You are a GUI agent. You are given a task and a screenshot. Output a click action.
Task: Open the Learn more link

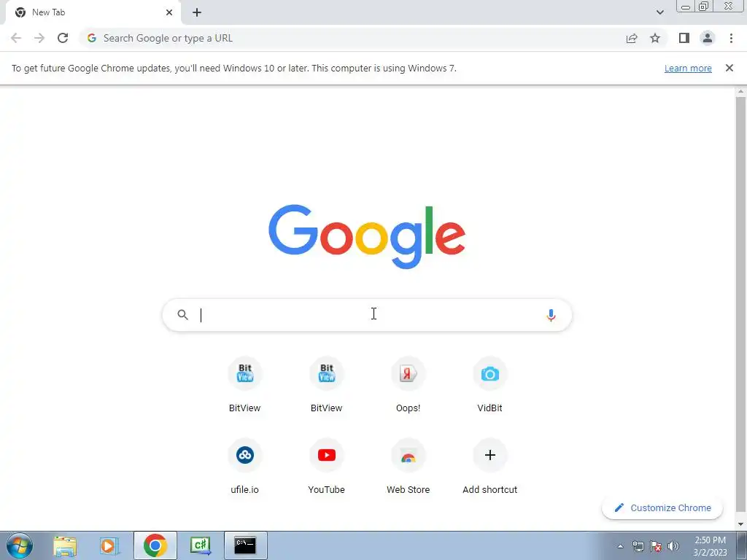pos(688,68)
